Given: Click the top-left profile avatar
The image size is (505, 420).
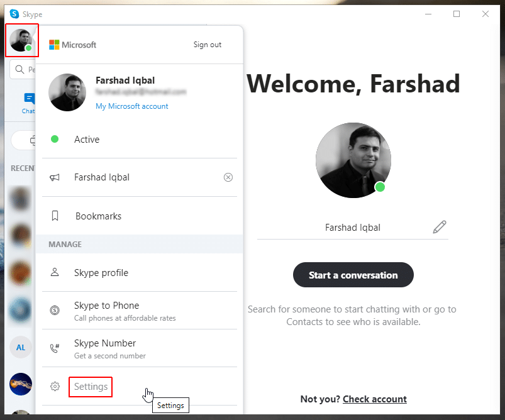Looking at the screenshot, I should pos(21,40).
